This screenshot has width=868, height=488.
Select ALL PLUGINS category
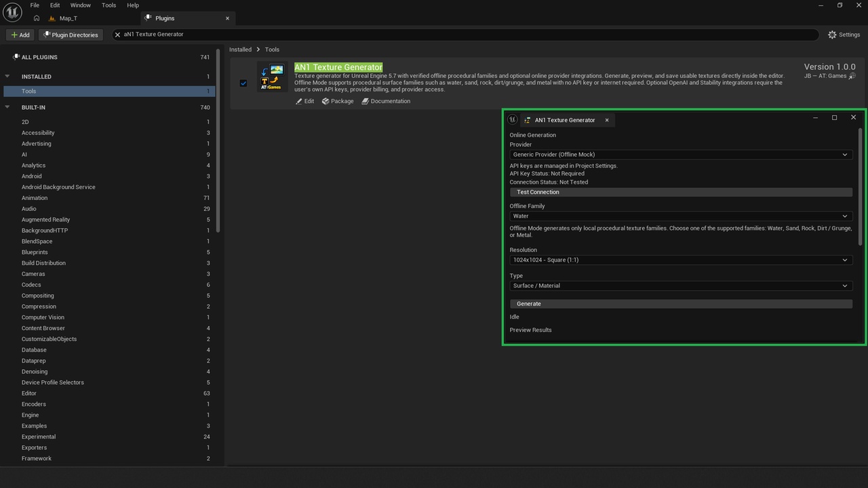click(108, 58)
